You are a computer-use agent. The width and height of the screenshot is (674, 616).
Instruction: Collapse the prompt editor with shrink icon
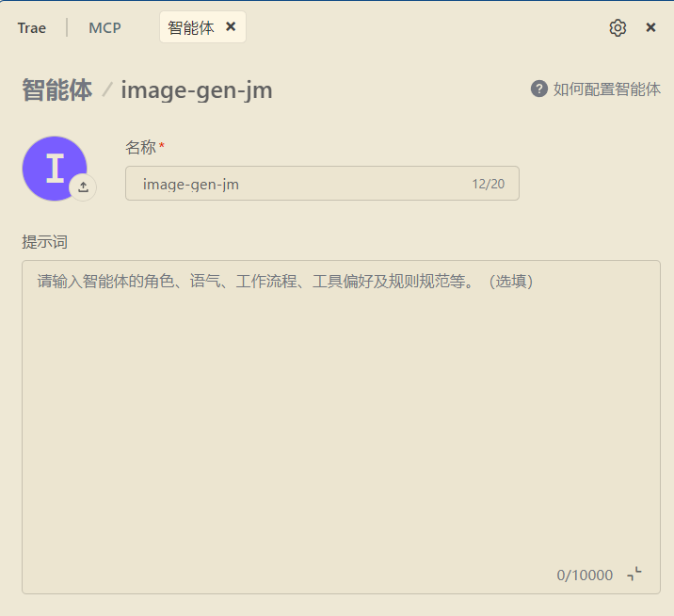(x=634, y=574)
